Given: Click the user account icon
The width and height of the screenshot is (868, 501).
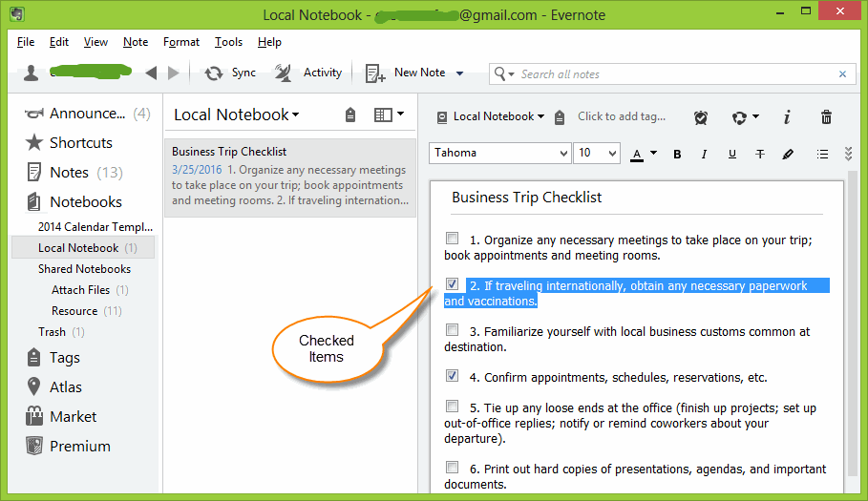Looking at the screenshot, I should (32, 73).
